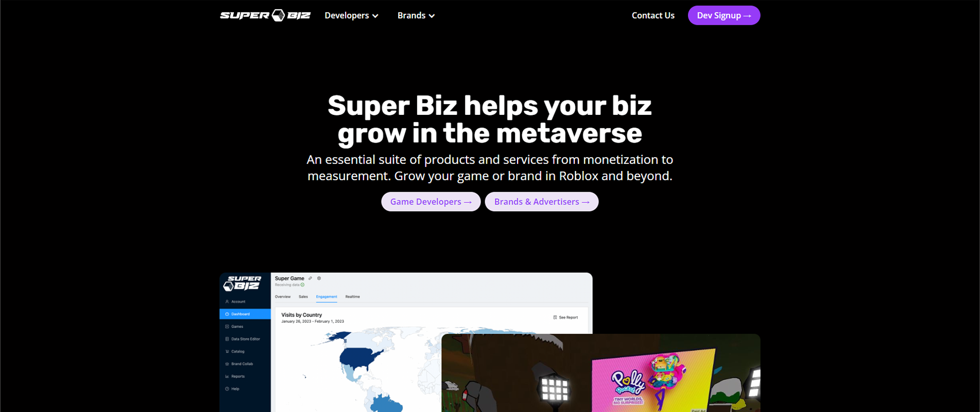980x412 pixels.
Task: Click the Dev Signup button
Action: pyautogui.click(x=724, y=15)
